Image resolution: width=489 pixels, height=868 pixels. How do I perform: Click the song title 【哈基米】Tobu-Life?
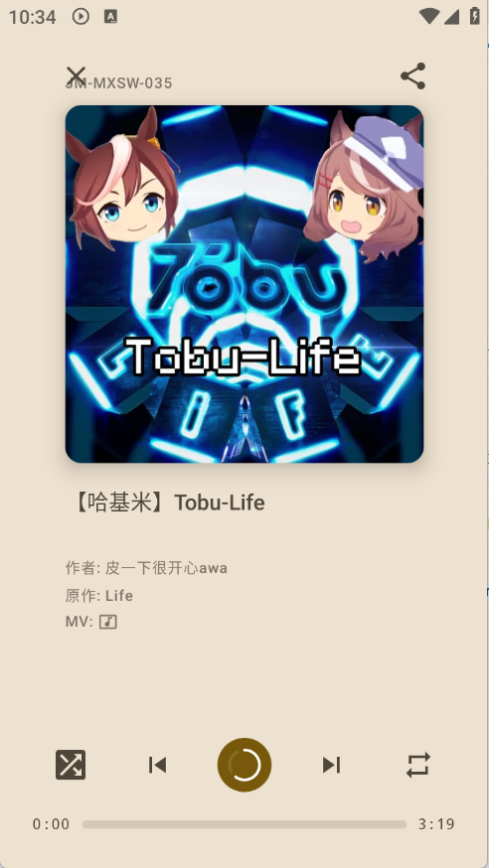tap(168, 503)
